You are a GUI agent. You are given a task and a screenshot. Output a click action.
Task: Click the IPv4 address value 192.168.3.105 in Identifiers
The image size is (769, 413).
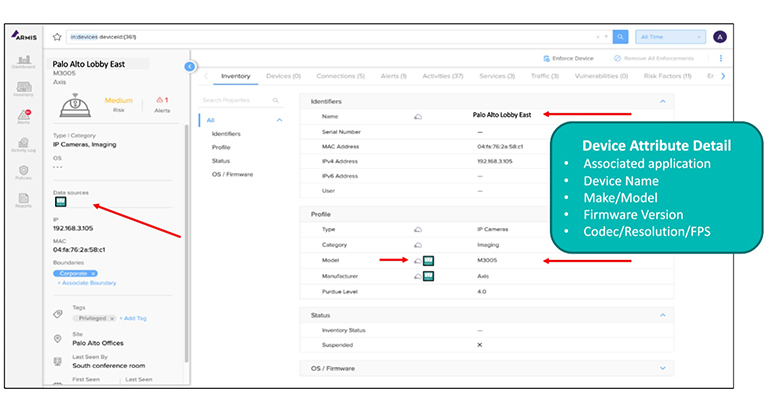coord(495,161)
